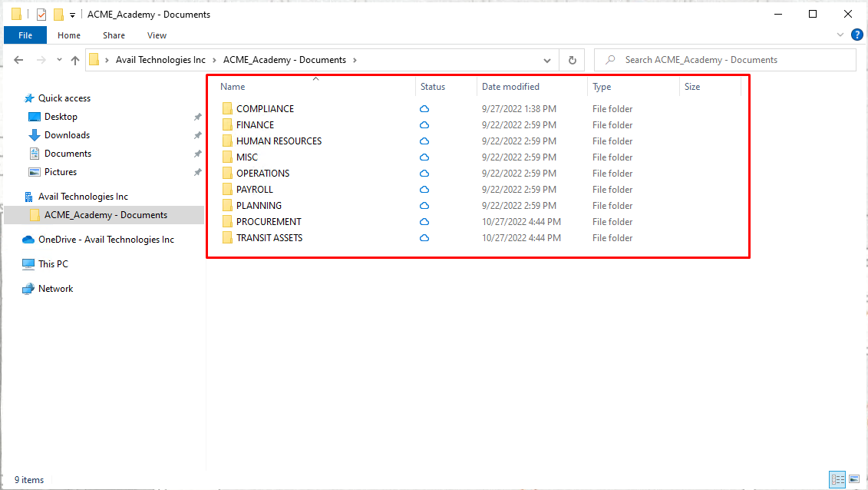Click the Properties icon in quick access toolbar
868x490 pixels.
point(41,15)
